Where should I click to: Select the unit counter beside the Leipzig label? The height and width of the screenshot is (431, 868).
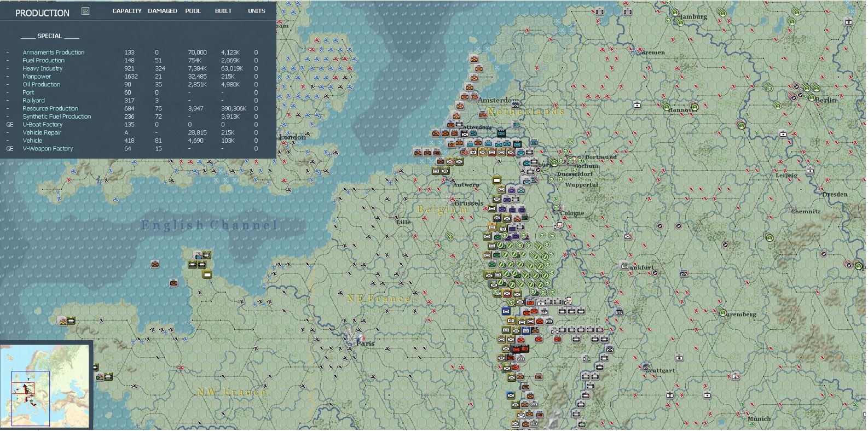(811, 171)
